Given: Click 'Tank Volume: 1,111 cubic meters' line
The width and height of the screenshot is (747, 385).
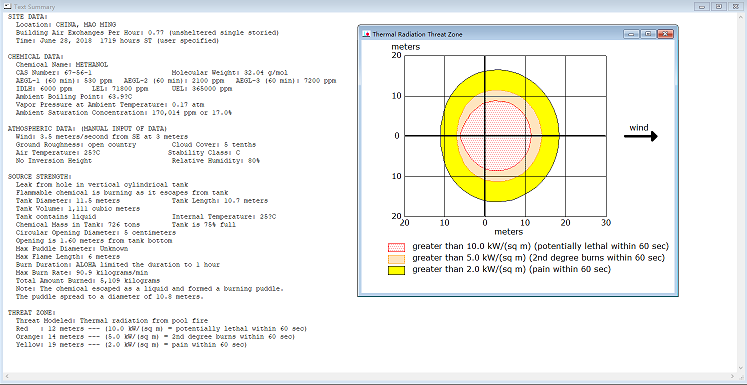Looking at the screenshot, I should [78, 209].
